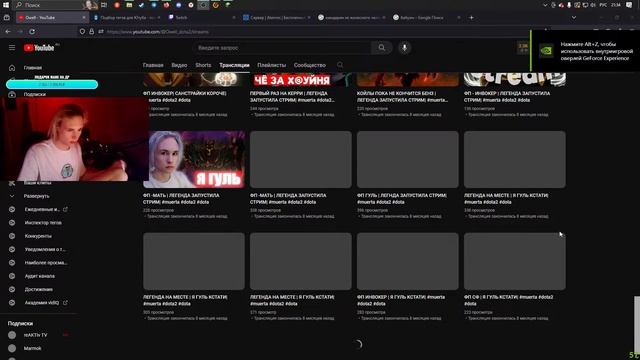The image size is (640, 360).
Task: Click the vidIQ stats badge near search
Action: tap(523, 48)
